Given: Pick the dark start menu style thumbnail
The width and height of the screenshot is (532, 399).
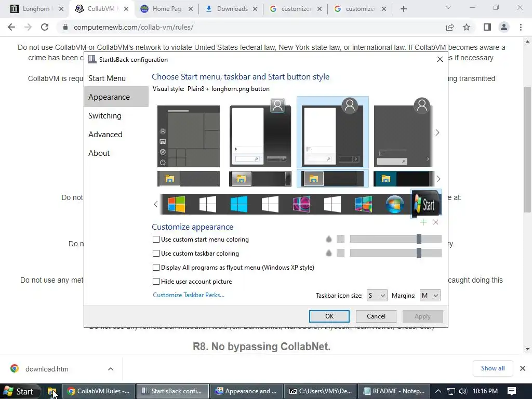Looking at the screenshot, I should click(403, 132).
